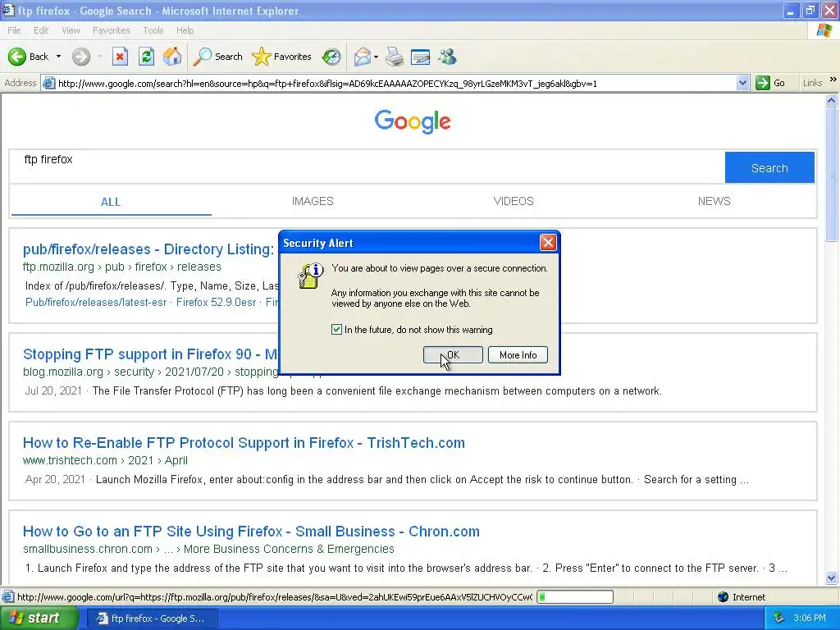Open the History clock icon
This screenshot has width=840, height=630.
[x=331, y=57]
